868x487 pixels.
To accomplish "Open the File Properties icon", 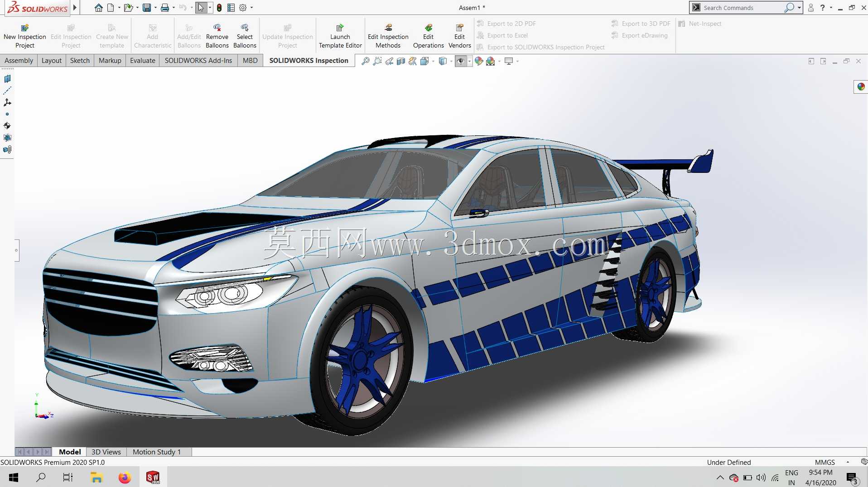I will [x=231, y=8].
